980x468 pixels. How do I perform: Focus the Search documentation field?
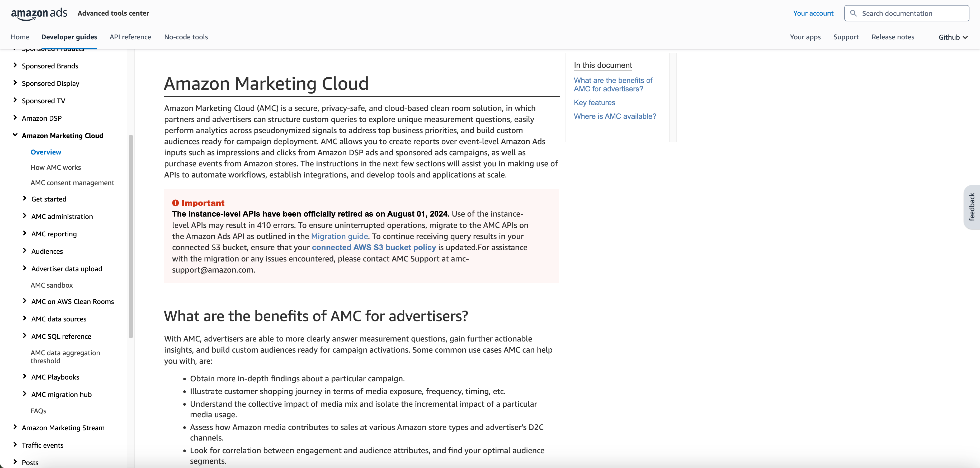point(907,13)
